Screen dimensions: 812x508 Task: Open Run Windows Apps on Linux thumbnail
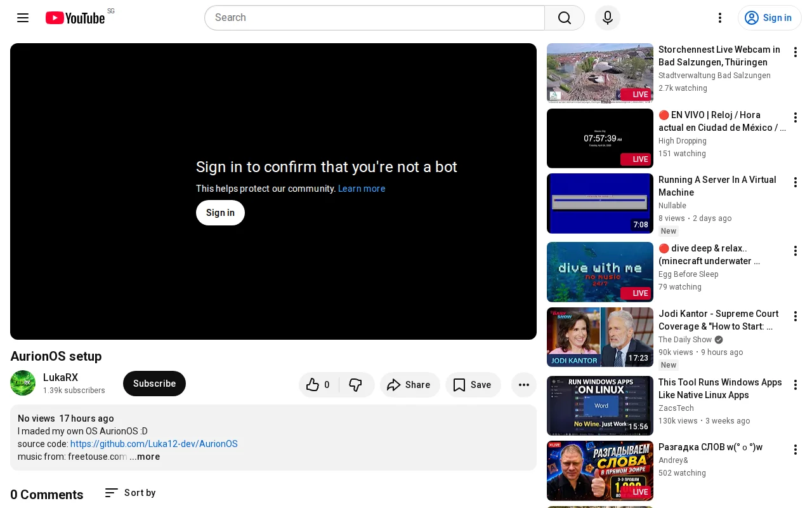[x=600, y=406]
